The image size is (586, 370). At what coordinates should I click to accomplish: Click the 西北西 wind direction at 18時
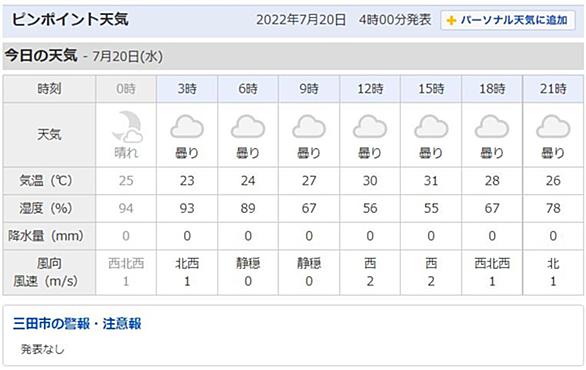tap(492, 263)
